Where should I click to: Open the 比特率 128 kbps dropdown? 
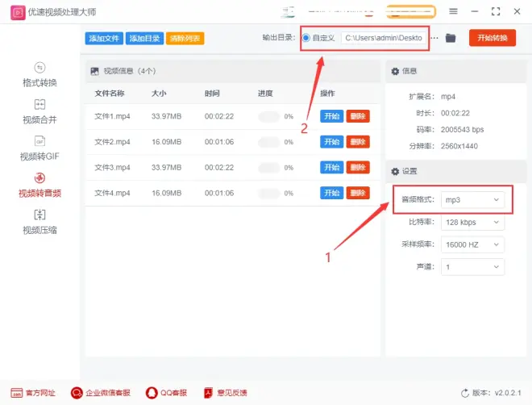point(472,222)
